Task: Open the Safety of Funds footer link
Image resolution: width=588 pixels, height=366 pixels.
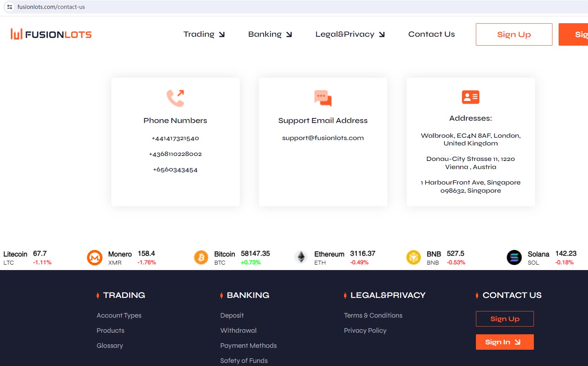Action: pos(244,361)
